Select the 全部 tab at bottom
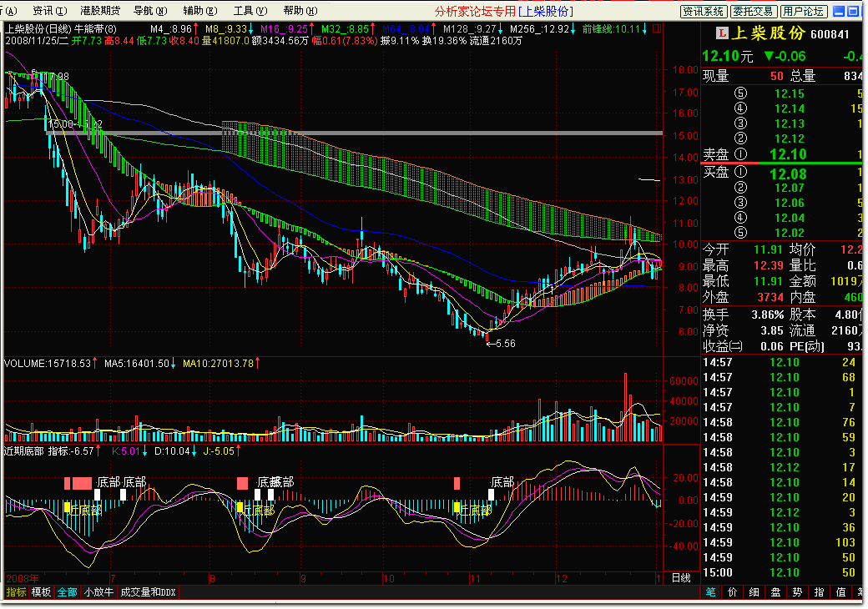 [x=67, y=592]
